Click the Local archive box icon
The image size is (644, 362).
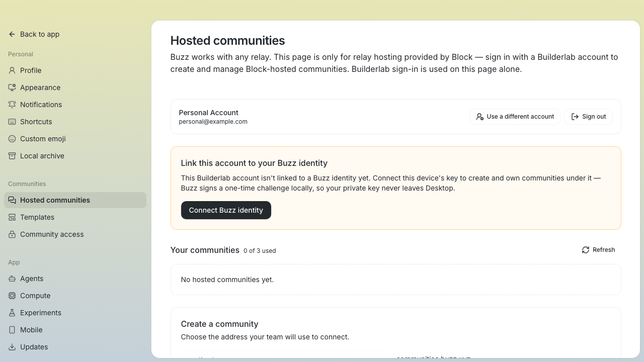coord(12,156)
